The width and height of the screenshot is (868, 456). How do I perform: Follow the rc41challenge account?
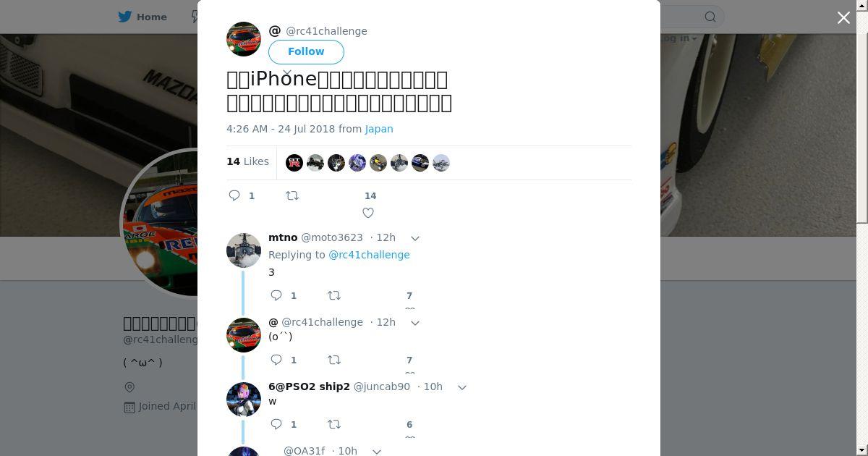click(x=306, y=51)
